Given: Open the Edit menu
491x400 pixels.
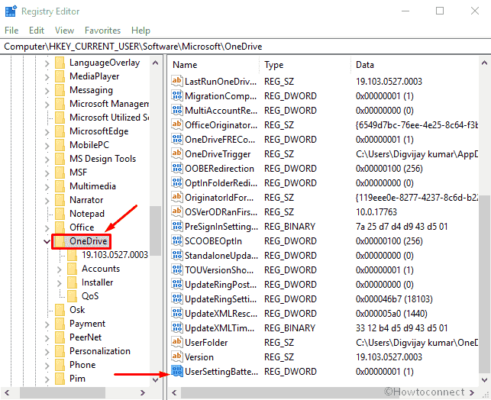Looking at the screenshot, I should click(36, 30).
